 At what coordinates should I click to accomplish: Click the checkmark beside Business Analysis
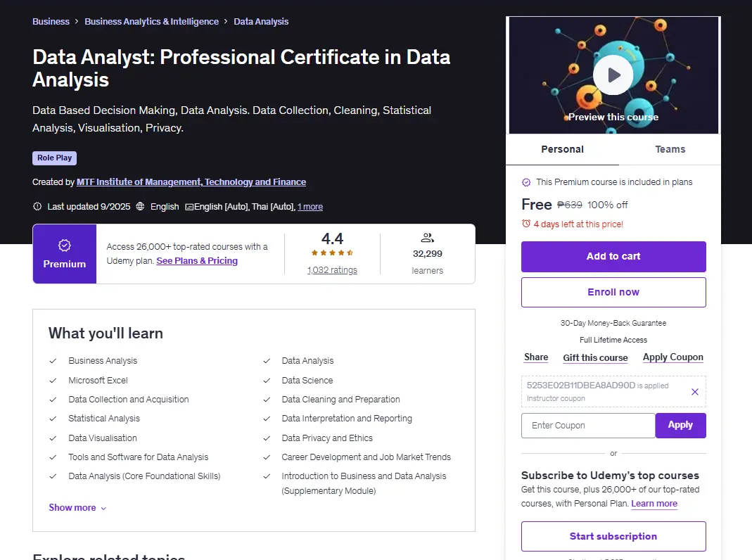click(x=53, y=361)
